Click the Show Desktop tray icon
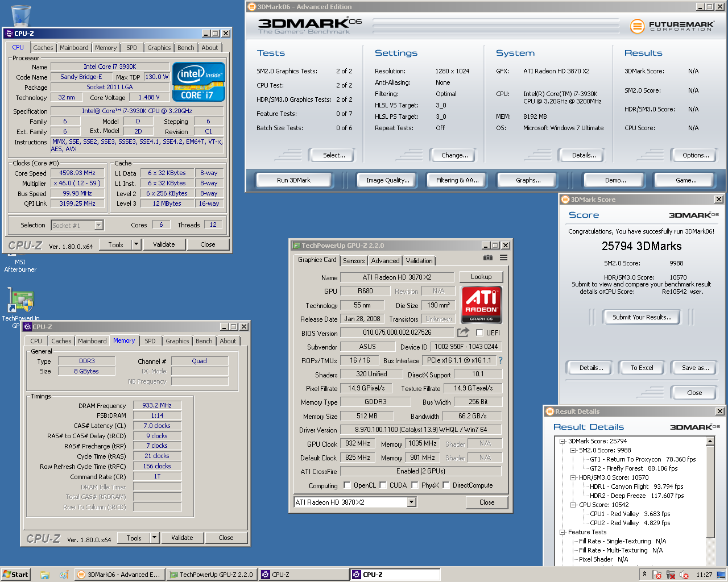 [x=722, y=575]
